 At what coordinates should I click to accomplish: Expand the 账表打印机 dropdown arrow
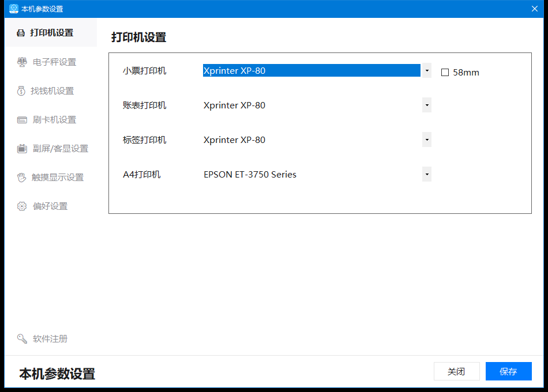pos(427,105)
